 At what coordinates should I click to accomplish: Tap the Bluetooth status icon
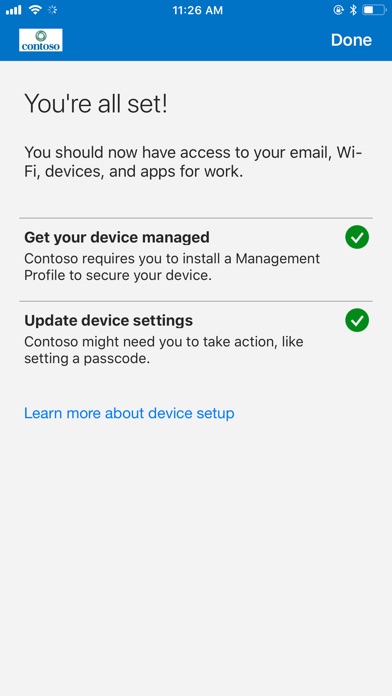tap(353, 10)
